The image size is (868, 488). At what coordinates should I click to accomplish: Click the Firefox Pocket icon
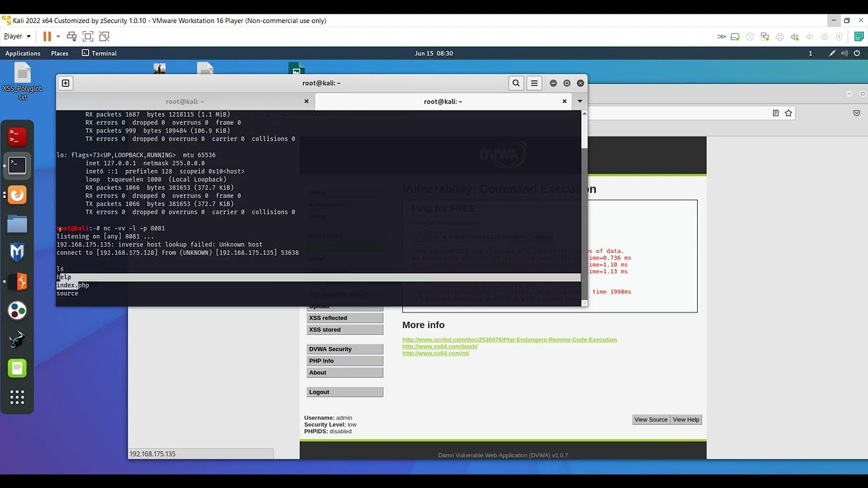point(856,113)
